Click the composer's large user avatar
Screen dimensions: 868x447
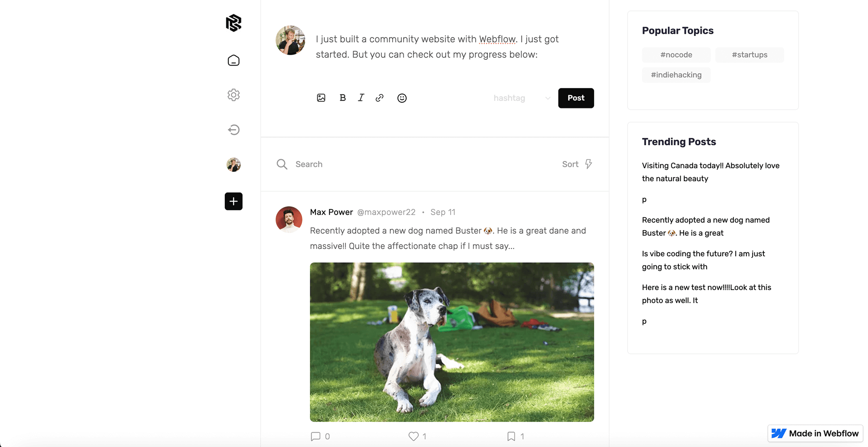click(x=290, y=40)
